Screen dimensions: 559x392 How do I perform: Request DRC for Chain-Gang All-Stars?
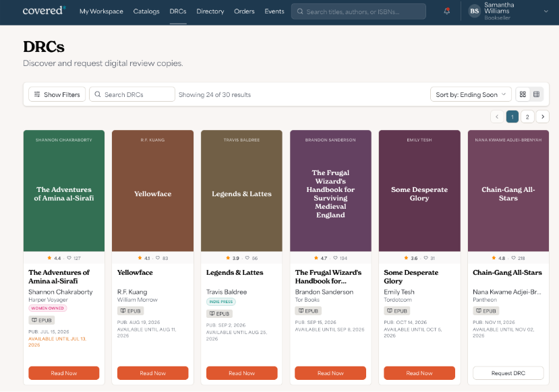(x=508, y=373)
